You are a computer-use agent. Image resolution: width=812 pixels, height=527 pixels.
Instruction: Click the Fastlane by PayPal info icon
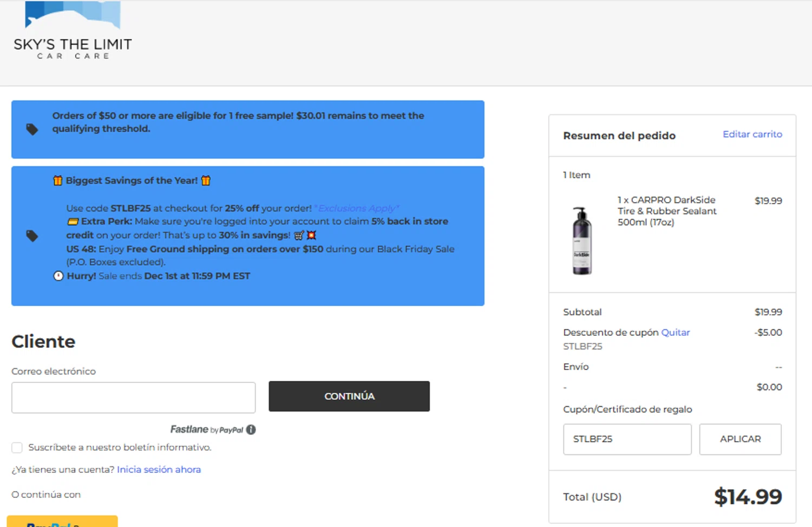[x=251, y=430]
